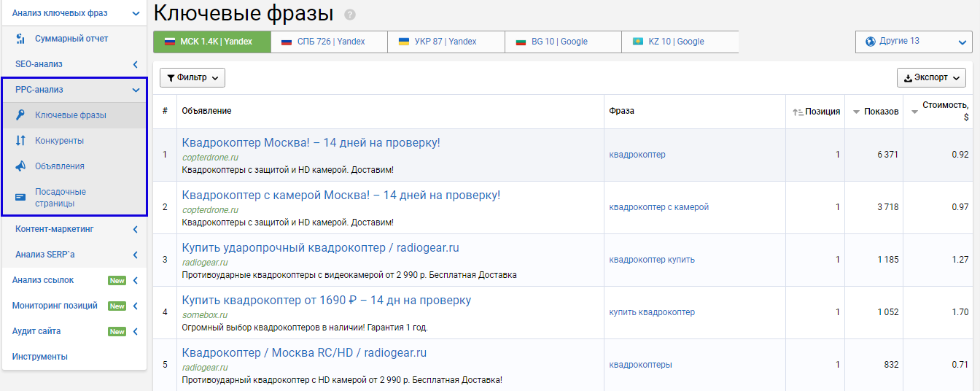Click the Russian flag on the МСК tab
980x391 pixels.
click(x=170, y=42)
